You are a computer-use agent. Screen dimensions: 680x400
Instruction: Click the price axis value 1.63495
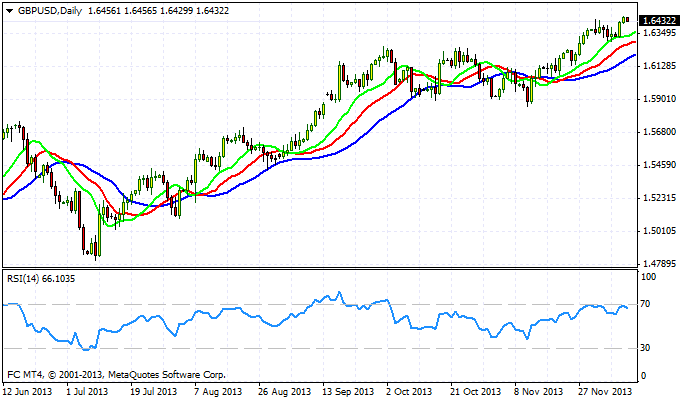click(x=659, y=33)
